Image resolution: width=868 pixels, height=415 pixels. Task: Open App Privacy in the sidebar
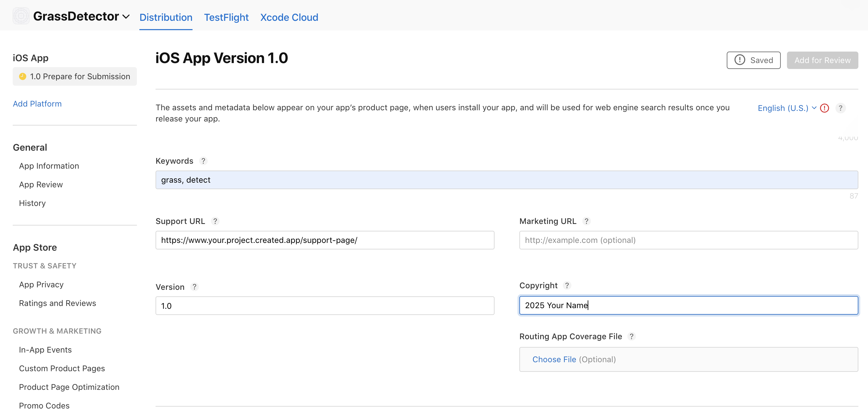41,285
